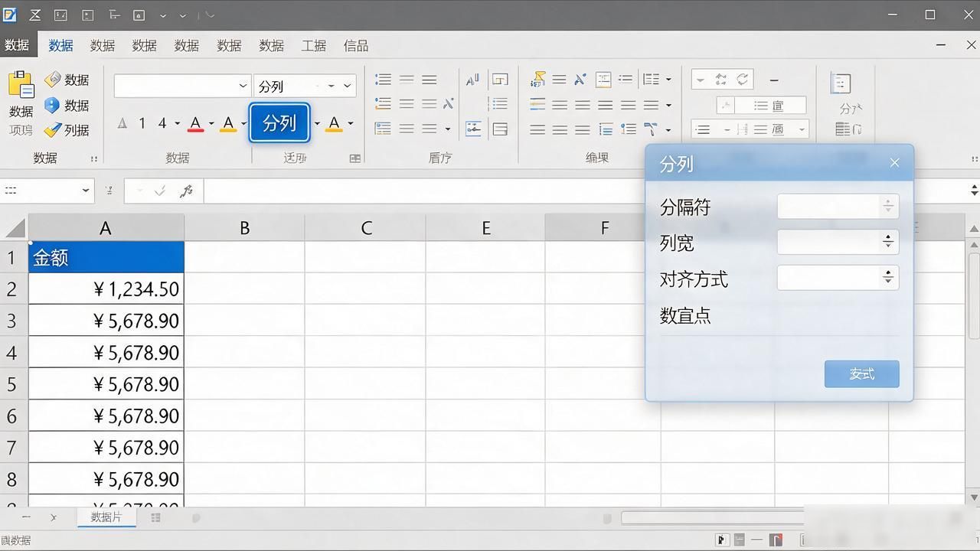Viewport: 980px width, 551px height.
Task: Click the 对齐方式 spinner field in the dialog
Action: [838, 278]
